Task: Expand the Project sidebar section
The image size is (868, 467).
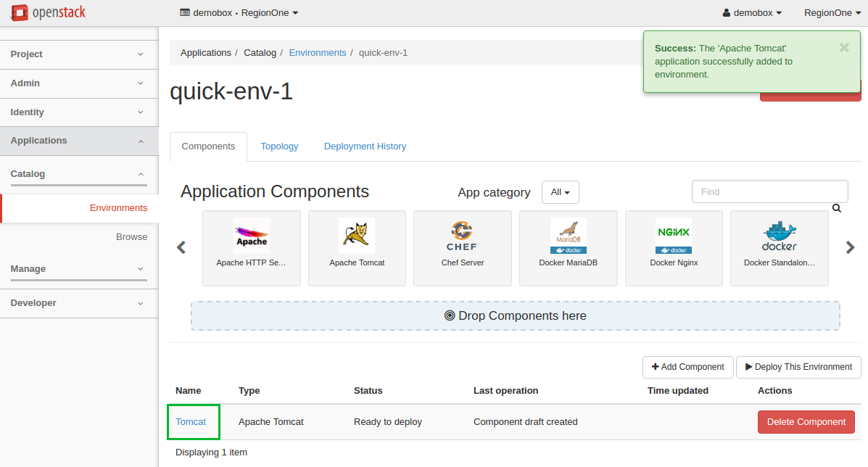Action: [x=78, y=54]
